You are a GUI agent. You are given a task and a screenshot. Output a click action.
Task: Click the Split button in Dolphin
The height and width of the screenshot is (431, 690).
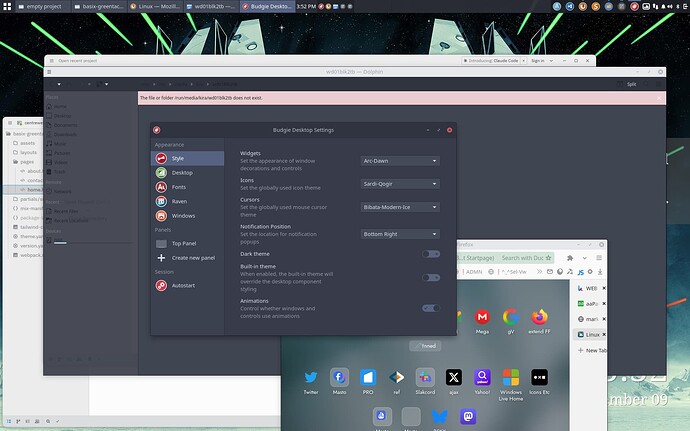pyautogui.click(x=631, y=85)
